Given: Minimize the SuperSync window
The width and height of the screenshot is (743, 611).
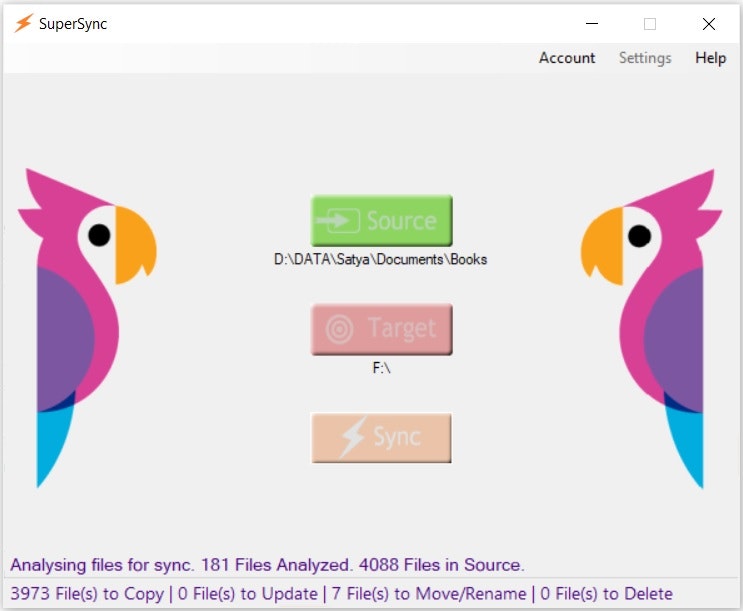Looking at the screenshot, I should (592, 23).
